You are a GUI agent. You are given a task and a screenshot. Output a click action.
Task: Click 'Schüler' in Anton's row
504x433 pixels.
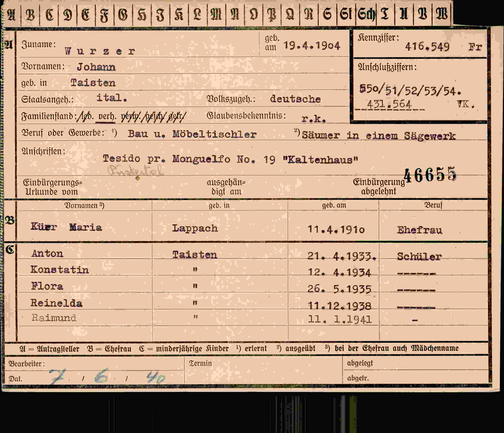(x=419, y=256)
